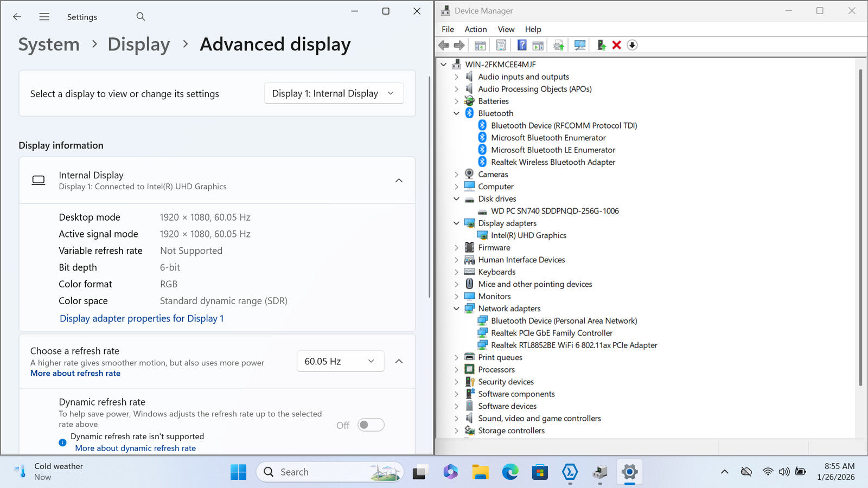This screenshot has width=868, height=488.
Task: Click the back arrow in Settings
Action: pos(17,17)
